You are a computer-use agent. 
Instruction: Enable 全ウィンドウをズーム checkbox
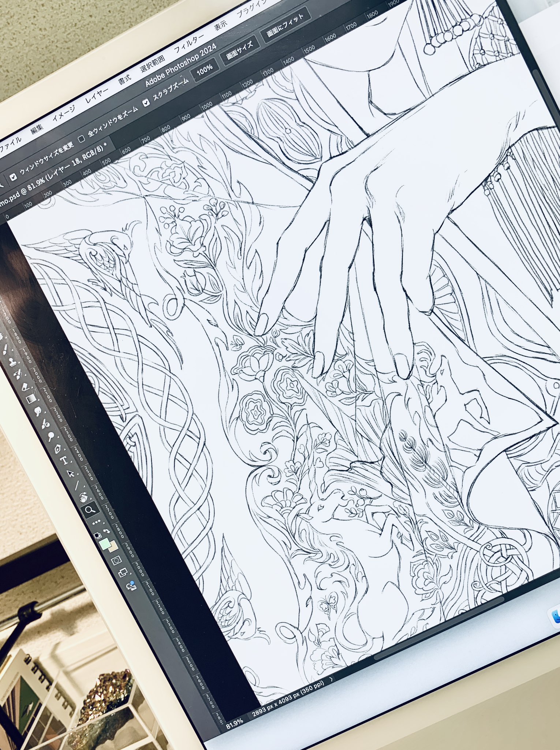(x=82, y=139)
